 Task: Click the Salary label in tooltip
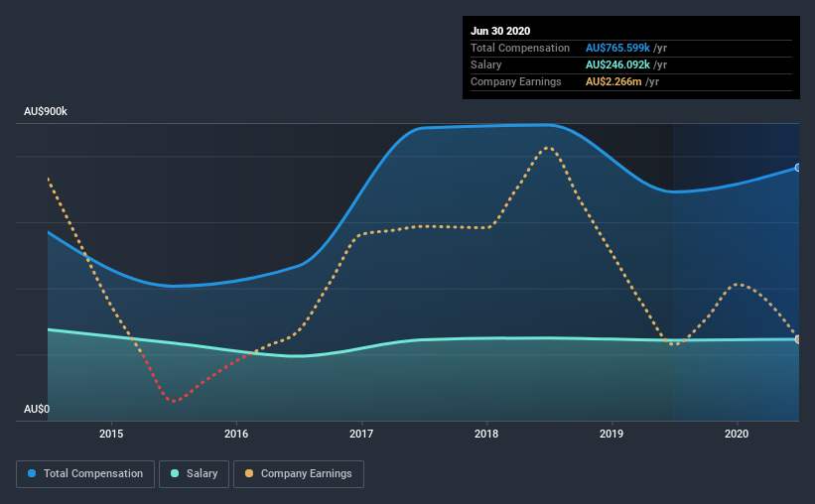(486, 64)
